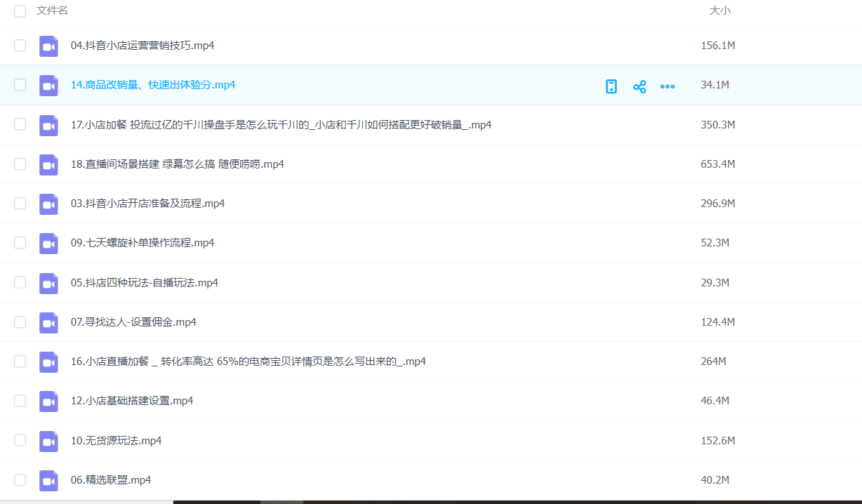Image resolution: width=862 pixels, height=504 pixels.
Task: Check the box for the 17.小店加餐 file
Action: (x=20, y=125)
